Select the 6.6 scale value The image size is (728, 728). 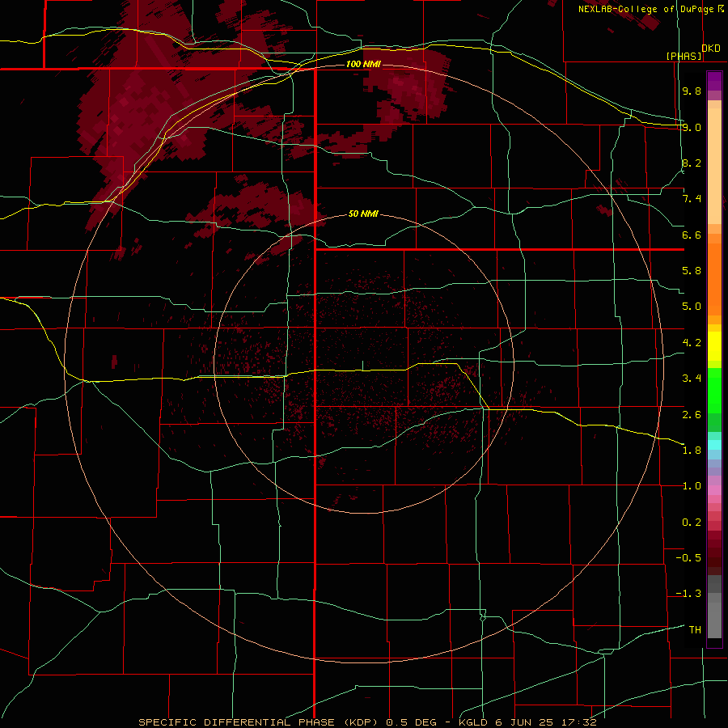coord(692,235)
